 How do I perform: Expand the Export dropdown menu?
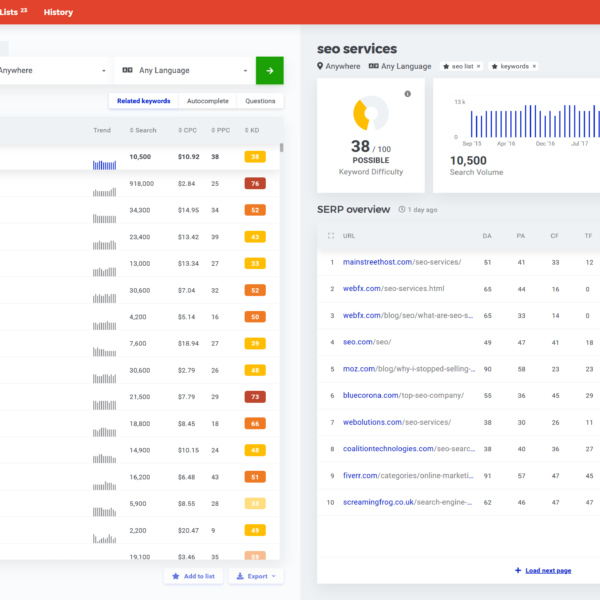click(256, 576)
